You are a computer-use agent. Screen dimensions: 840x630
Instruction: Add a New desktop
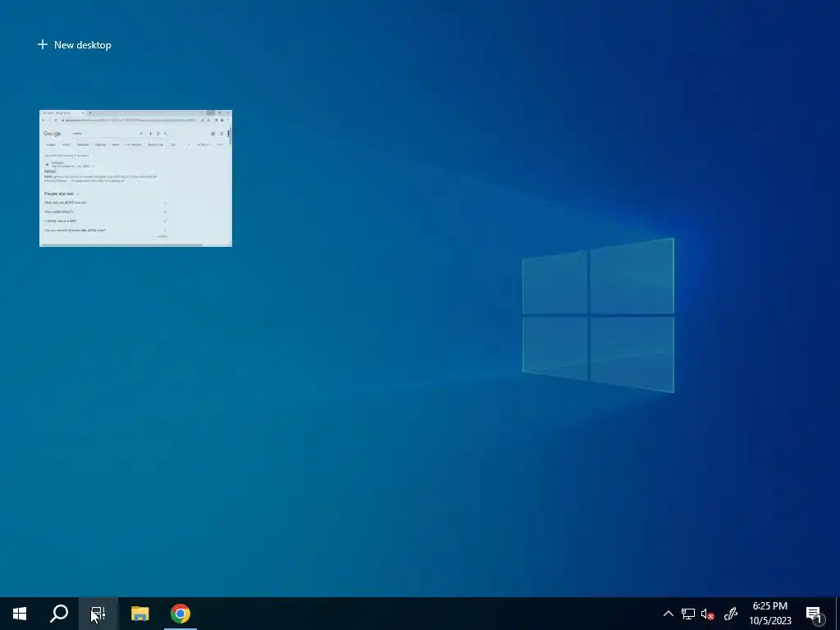coord(75,45)
